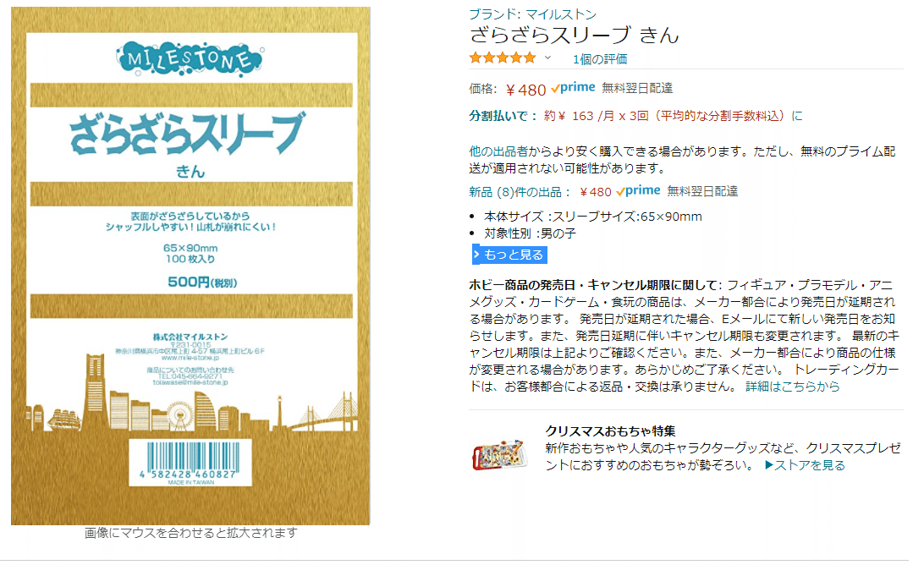Expand the rating breakdown chevron beside stars
This screenshot has width=924, height=565.
pyautogui.click(x=547, y=58)
